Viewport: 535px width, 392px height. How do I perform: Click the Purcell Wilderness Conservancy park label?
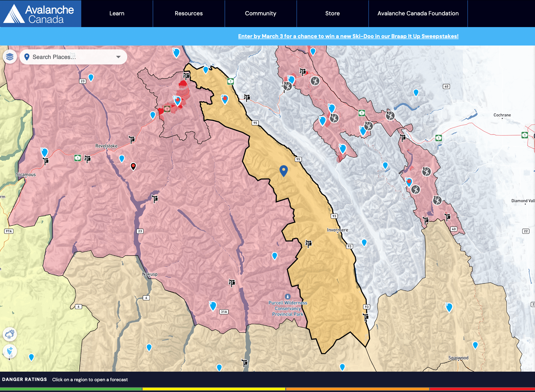click(288, 308)
